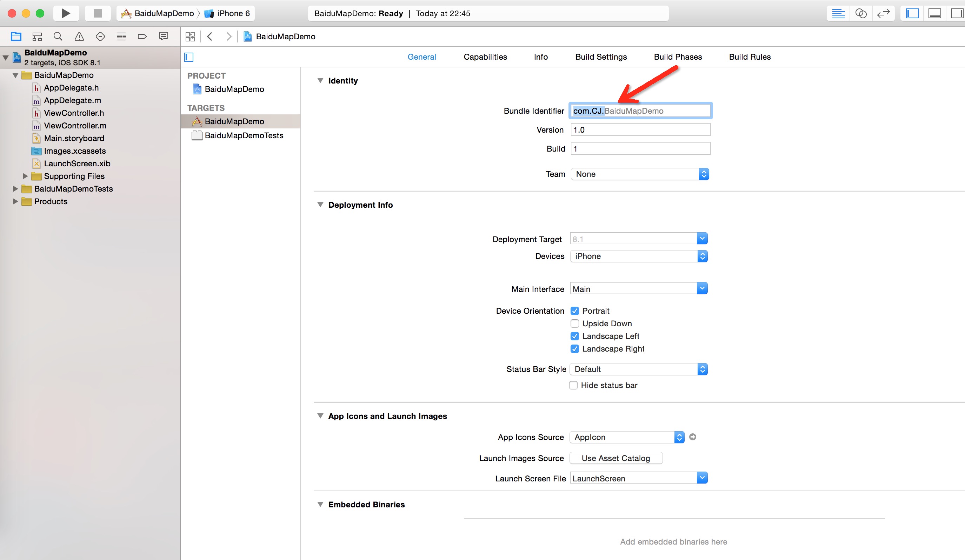Switch to the Build Settings tab

[601, 56]
